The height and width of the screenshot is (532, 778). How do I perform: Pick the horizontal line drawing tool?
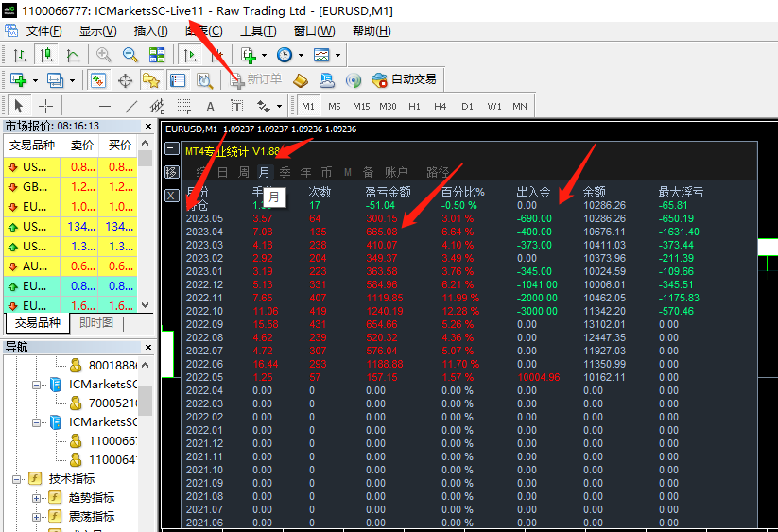tap(105, 106)
